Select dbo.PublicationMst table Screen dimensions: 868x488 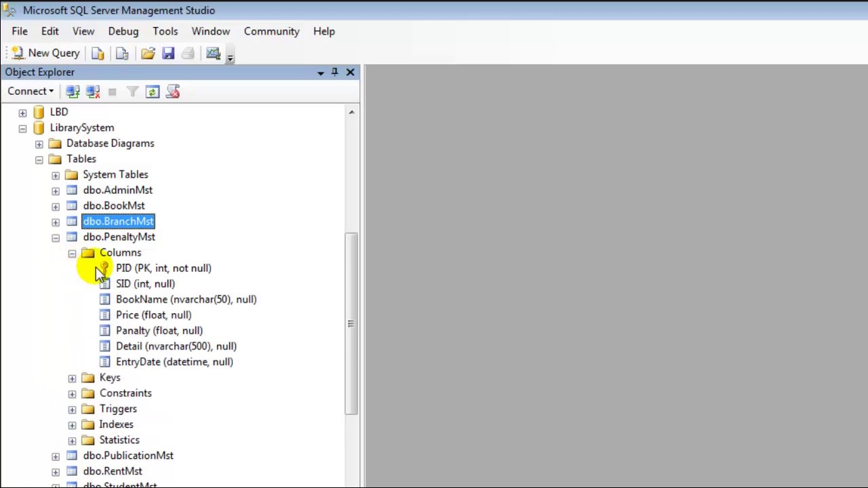tap(128, 455)
